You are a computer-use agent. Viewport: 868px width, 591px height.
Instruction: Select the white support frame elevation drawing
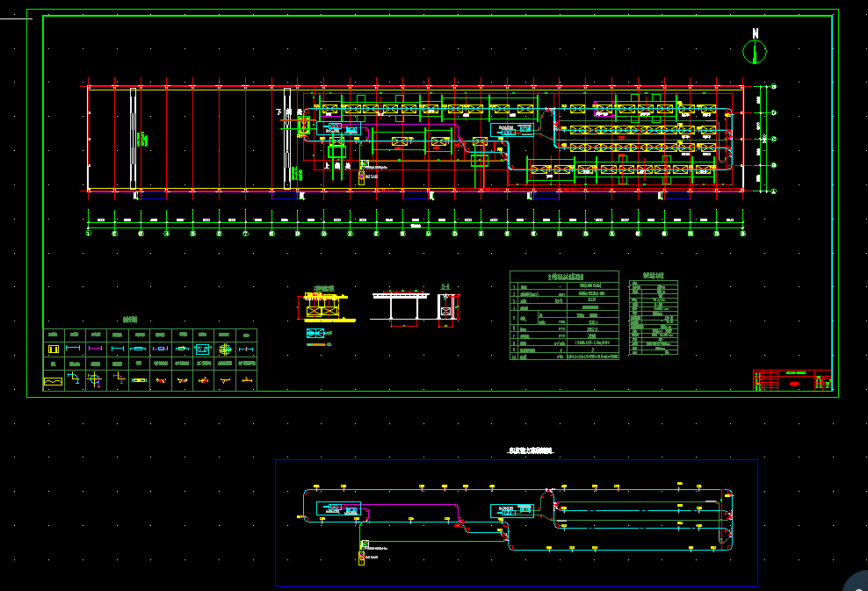tap(401, 306)
